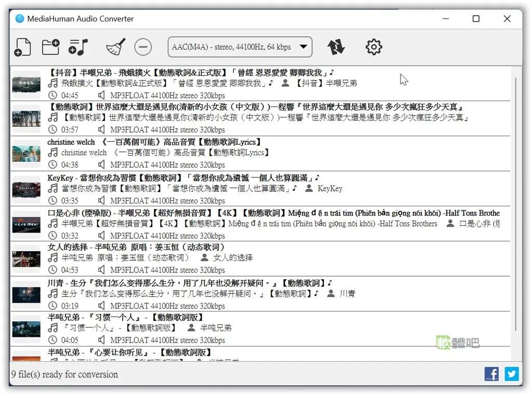
Task: Select the bold title 【抖音】半噸兄弟 - 飛蛾撲火
Action: [x=191, y=73]
